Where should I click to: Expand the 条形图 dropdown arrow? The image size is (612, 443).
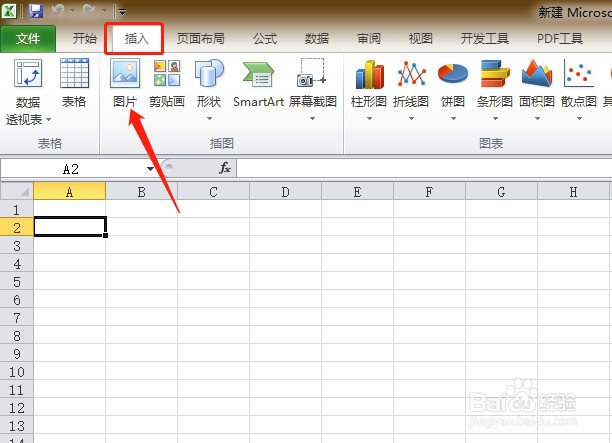click(495, 118)
